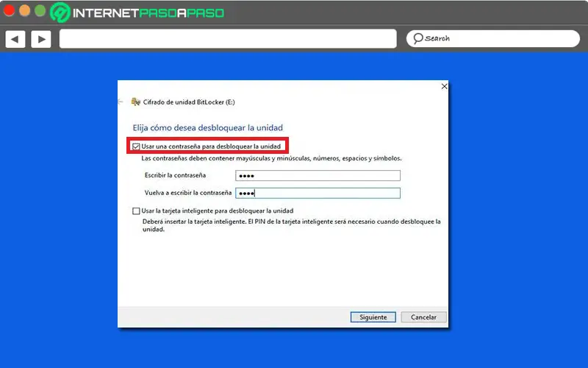Click the magnifier icon in Search box
The width and height of the screenshot is (588, 368).
pos(417,38)
